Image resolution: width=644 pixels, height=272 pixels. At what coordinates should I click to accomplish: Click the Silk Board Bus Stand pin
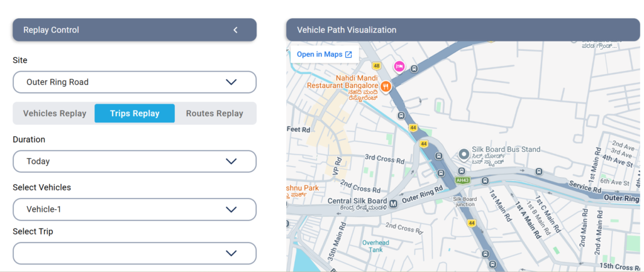click(464, 155)
